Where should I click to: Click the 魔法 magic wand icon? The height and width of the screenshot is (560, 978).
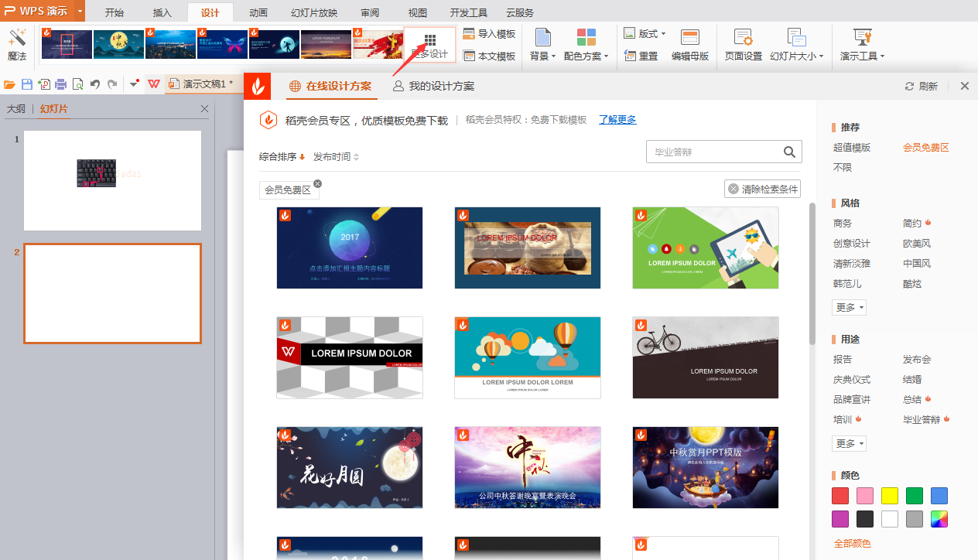17,38
